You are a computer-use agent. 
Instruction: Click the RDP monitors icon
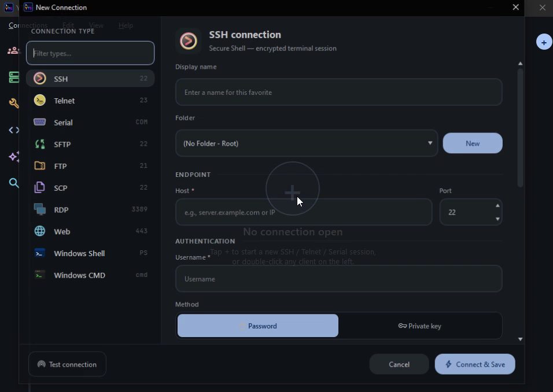coord(39,209)
